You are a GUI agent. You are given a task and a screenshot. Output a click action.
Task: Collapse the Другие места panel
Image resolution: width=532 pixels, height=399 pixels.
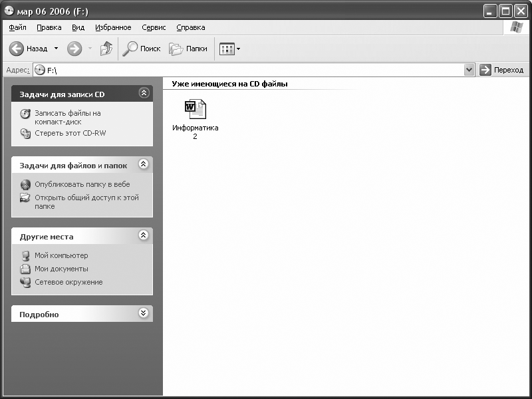coord(144,235)
